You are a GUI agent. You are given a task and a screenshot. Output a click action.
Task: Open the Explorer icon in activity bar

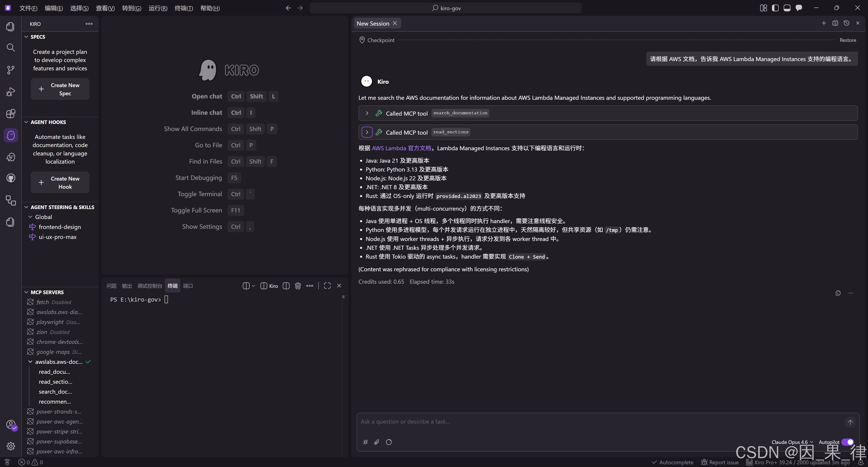11,26
